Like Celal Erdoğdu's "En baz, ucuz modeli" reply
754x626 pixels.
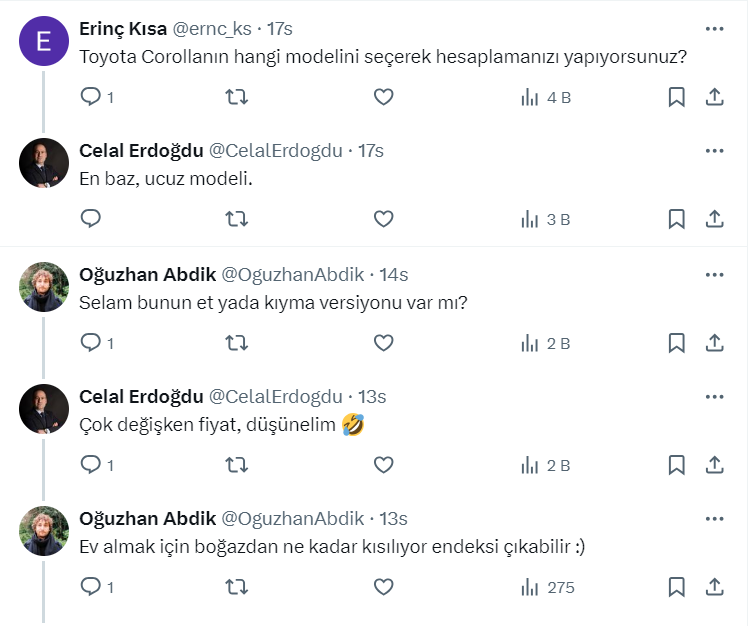tap(383, 219)
